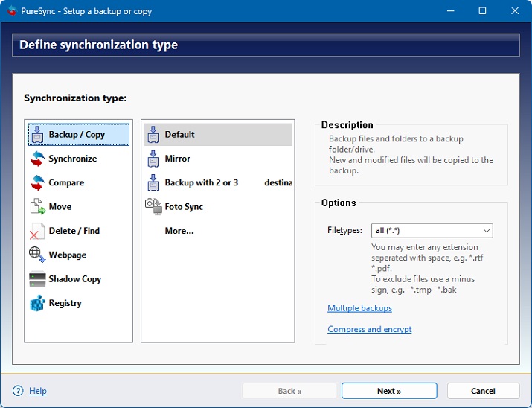Expand the Filetypes dropdown arrow
532x408 pixels.
click(x=486, y=231)
